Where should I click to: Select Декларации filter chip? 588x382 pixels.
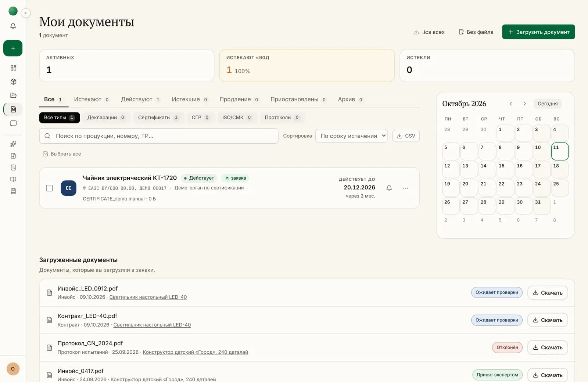coord(106,118)
